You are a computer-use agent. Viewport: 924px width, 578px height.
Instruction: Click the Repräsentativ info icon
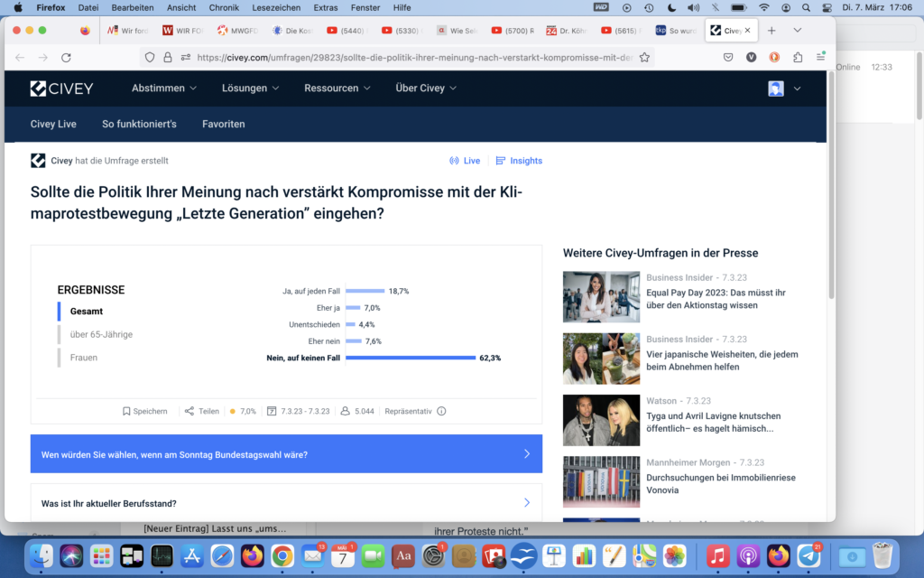tap(441, 411)
